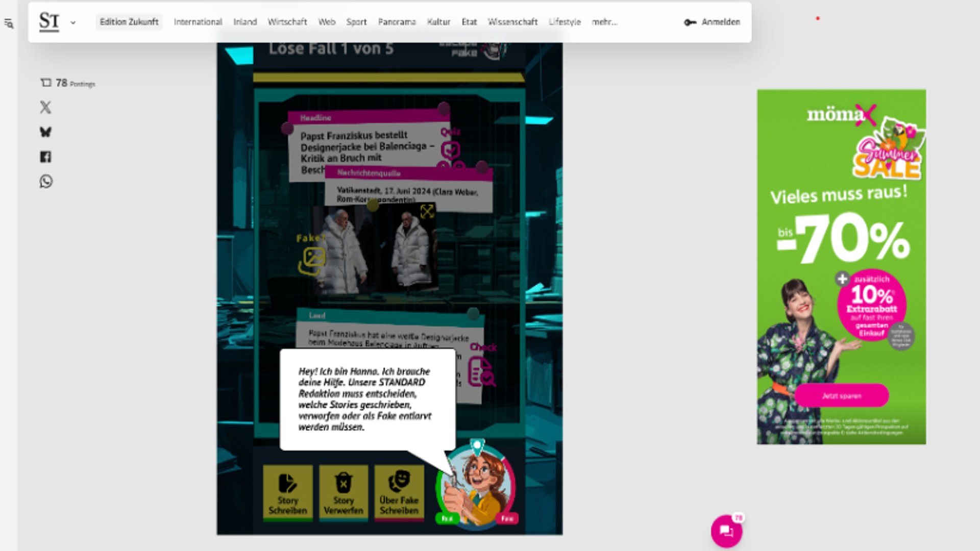Click the Fake image check icon
Viewport: 980px width, 551px height.
[x=311, y=260]
